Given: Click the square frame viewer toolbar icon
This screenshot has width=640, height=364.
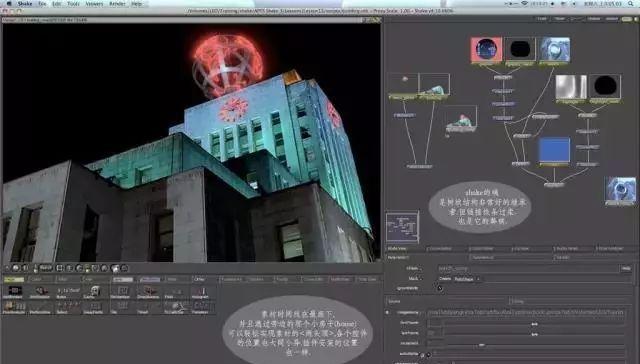Looking at the screenshot, I should 60,268.
